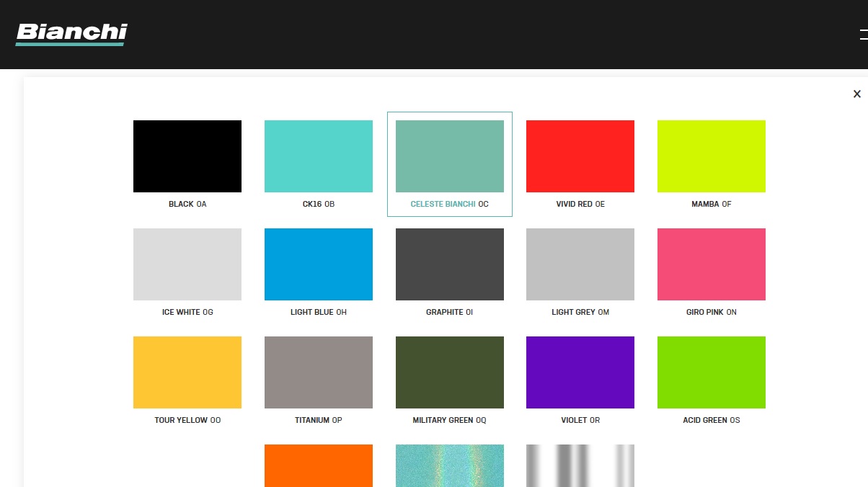Image resolution: width=868 pixels, height=487 pixels.
Task: Pick the Titanium 0P swatch
Action: 319,372
